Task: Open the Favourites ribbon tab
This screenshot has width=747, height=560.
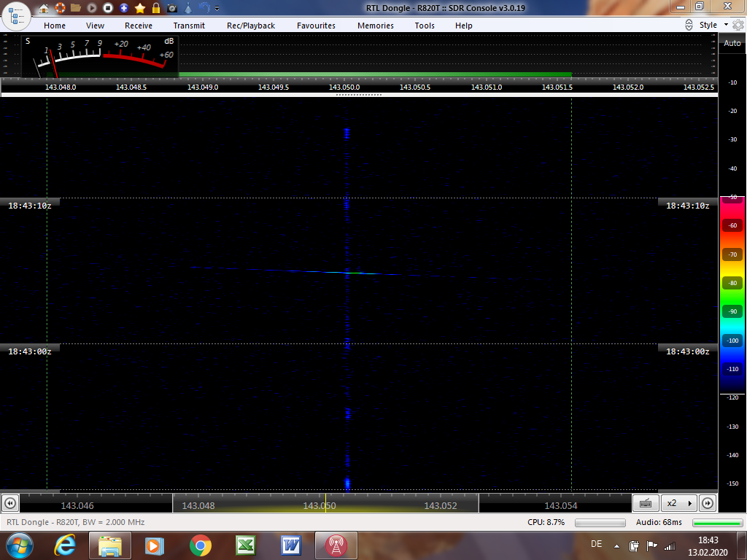Action: coord(317,26)
